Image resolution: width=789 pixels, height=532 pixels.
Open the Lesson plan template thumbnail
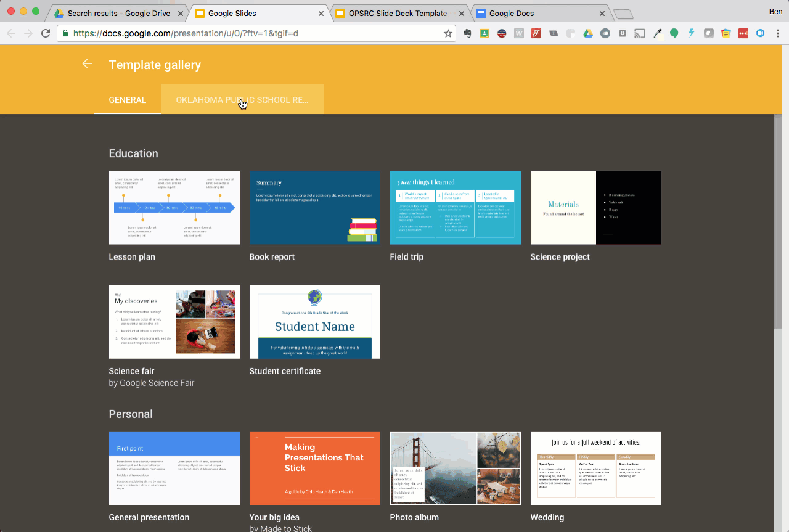click(x=174, y=208)
